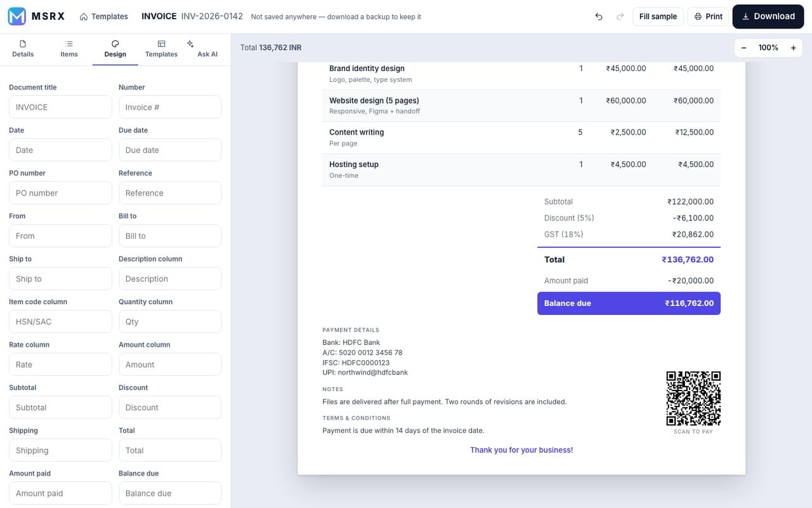
Task: Focus the Ship to field
Action: click(x=60, y=278)
